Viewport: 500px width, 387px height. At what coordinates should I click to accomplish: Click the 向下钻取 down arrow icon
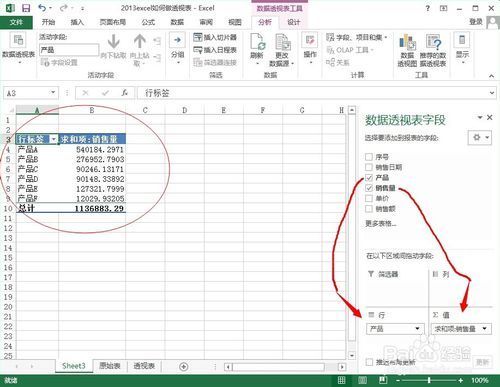[x=114, y=42]
